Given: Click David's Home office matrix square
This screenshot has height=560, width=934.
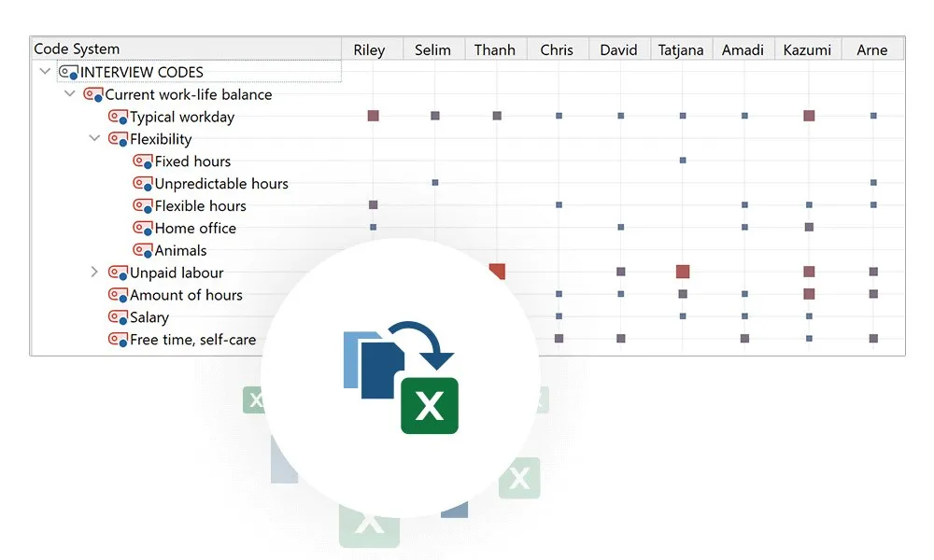Looking at the screenshot, I should (x=621, y=227).
